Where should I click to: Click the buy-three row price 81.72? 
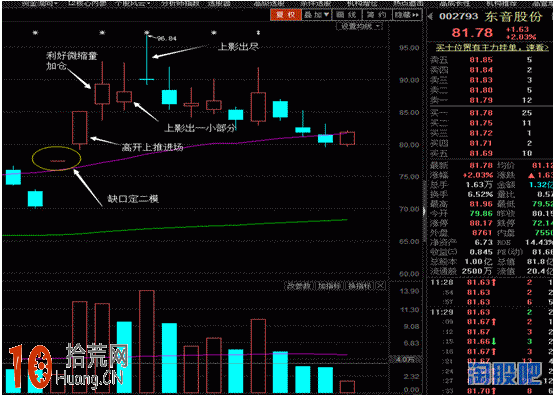(x=481, y=133)
